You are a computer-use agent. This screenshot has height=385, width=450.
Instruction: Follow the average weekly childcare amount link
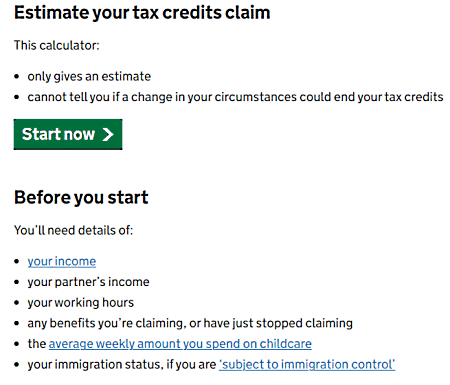180,344
